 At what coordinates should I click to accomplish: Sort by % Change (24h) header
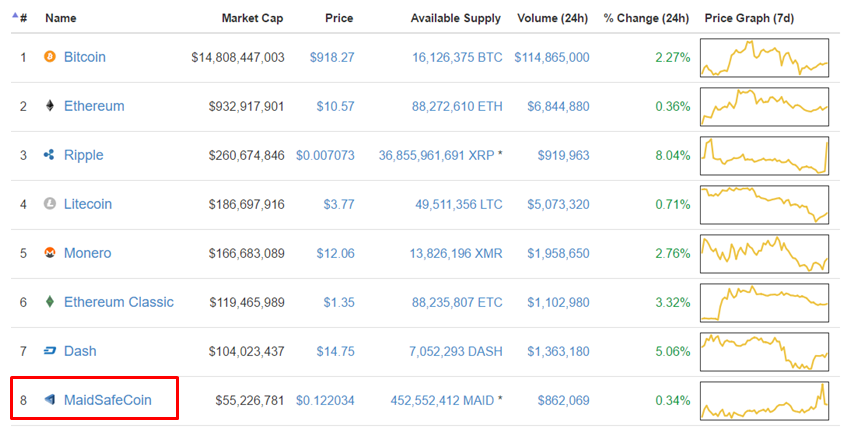pyautogui.click(x=646, y=18)
